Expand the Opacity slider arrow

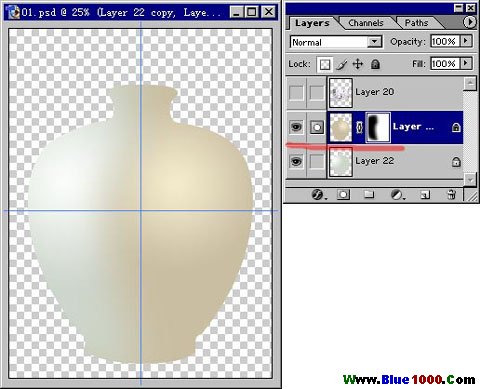pyautogui.click(x=466, y=41)
